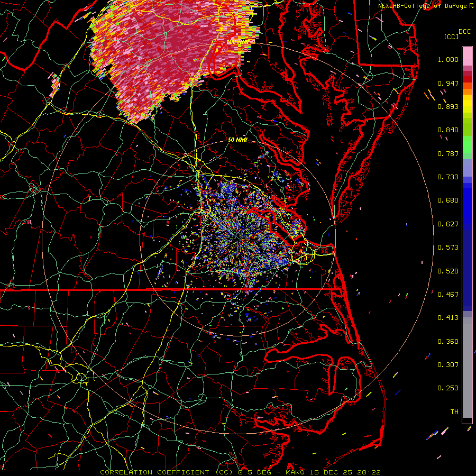Click the 0.467 scale value
This screenshot has height=476, width=476.
(x=448, y=295)
